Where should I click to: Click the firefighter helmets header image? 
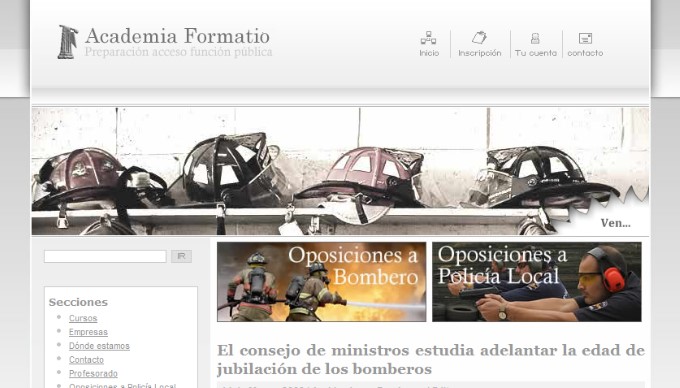(340, 171)
